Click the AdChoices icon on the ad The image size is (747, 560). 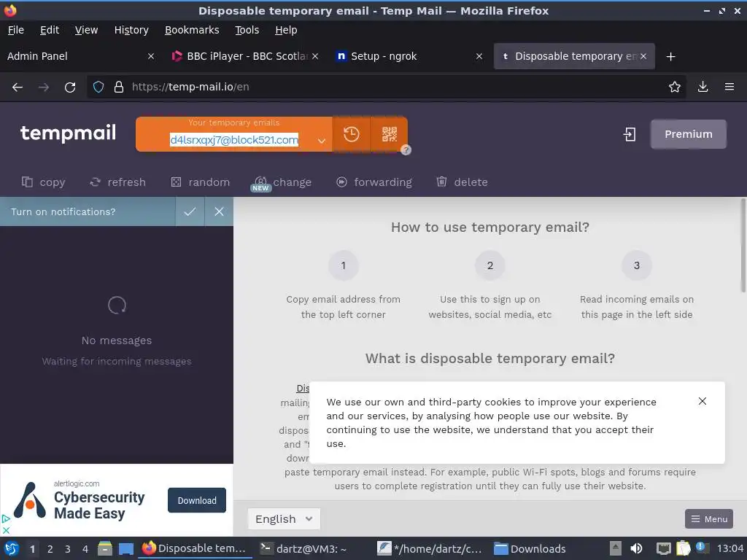6,519
